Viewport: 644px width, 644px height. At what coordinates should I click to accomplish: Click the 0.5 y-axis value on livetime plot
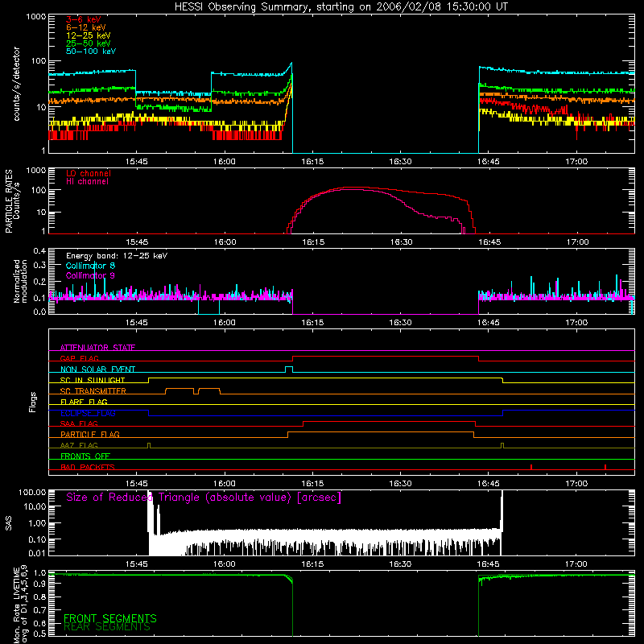39,634
